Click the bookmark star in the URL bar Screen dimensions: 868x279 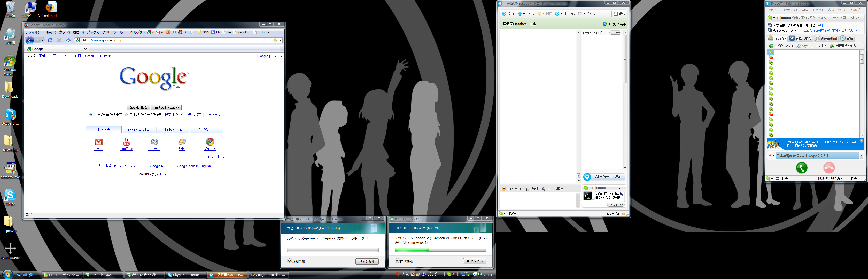click(x=275, y=41)
